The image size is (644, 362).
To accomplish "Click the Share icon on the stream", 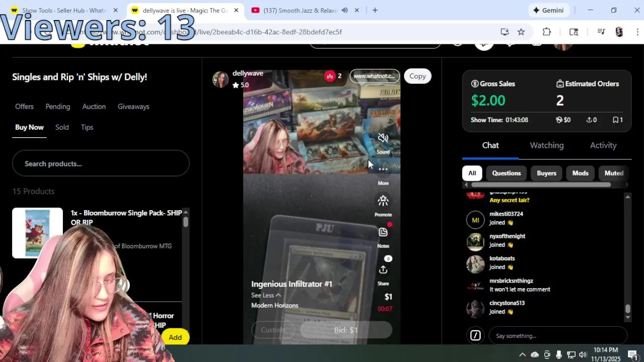I will click(x=383, y=270).
